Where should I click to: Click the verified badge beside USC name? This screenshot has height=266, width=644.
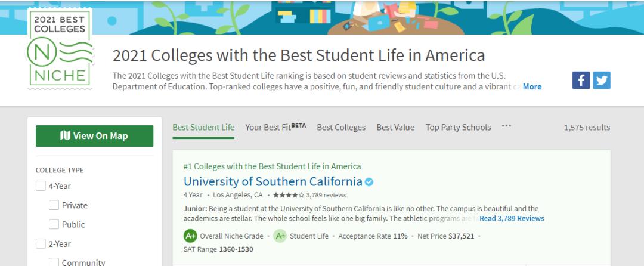click(x=369, y=182)
